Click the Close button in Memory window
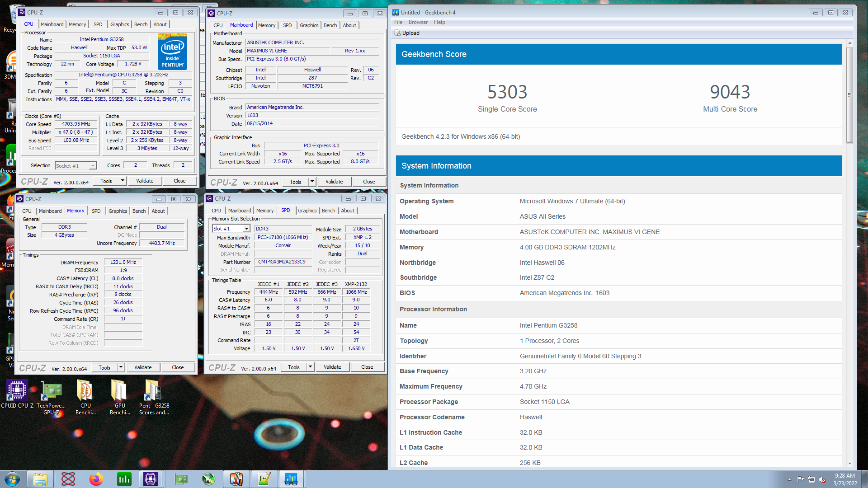This screenshot has height=488, width=868. click(178, 367)
